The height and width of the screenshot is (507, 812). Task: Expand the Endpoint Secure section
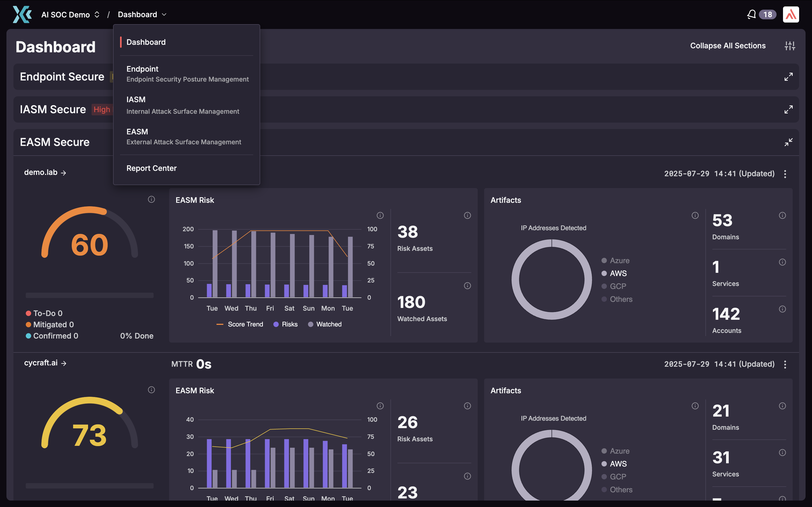789,76
